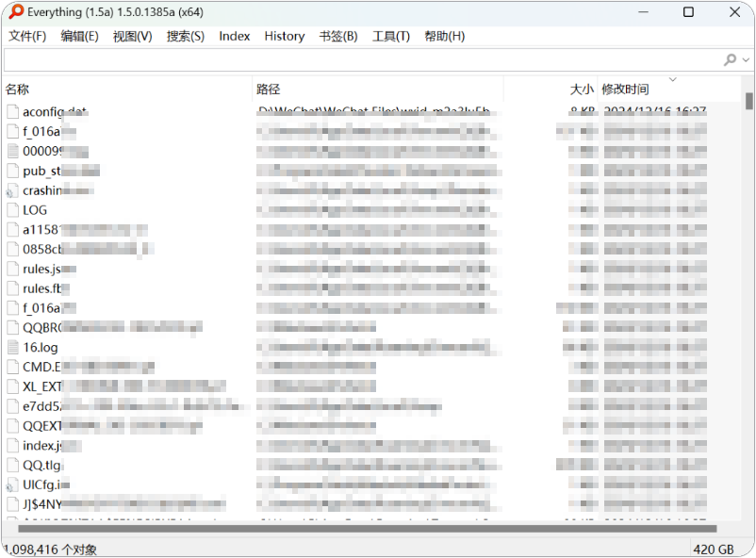
Task: Click the 1,098,416 个对象 status text
Action: point(50,550)
